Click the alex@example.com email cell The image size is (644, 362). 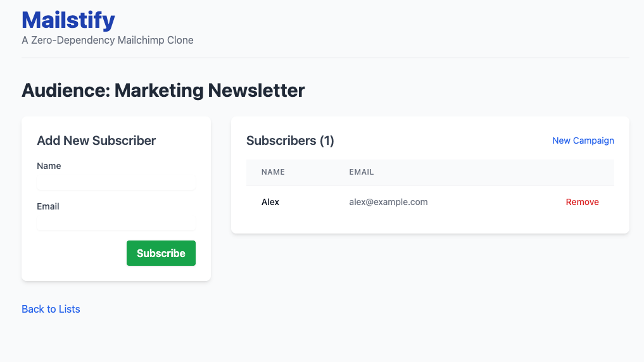[388, 203]
